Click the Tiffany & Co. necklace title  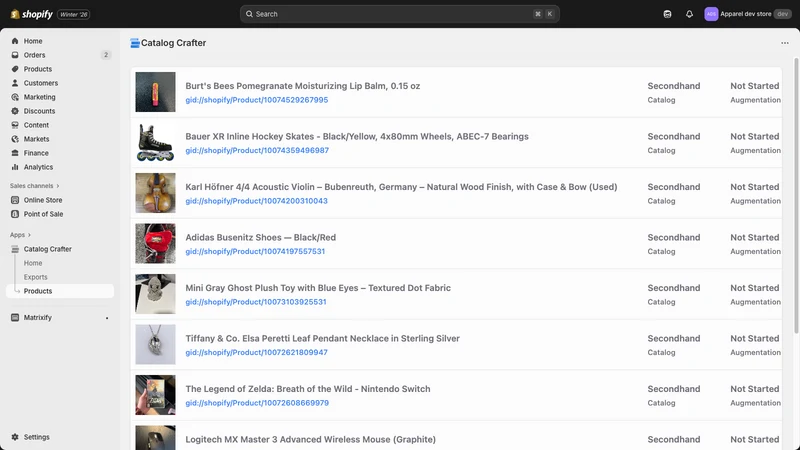tap(322, 338)
